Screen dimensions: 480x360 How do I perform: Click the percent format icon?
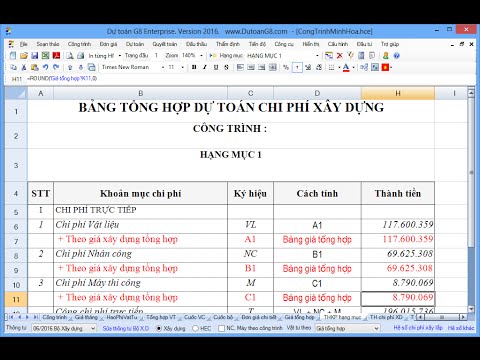(x=286, y=67)
